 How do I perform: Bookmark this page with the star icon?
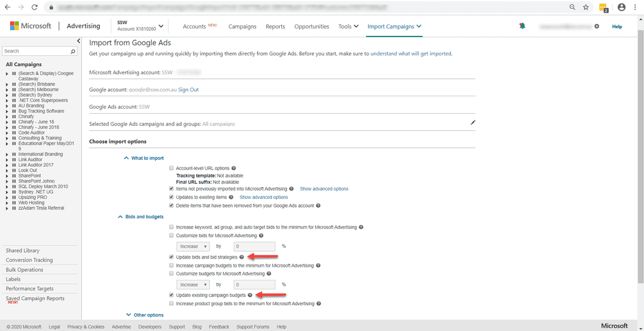(586, 7)
